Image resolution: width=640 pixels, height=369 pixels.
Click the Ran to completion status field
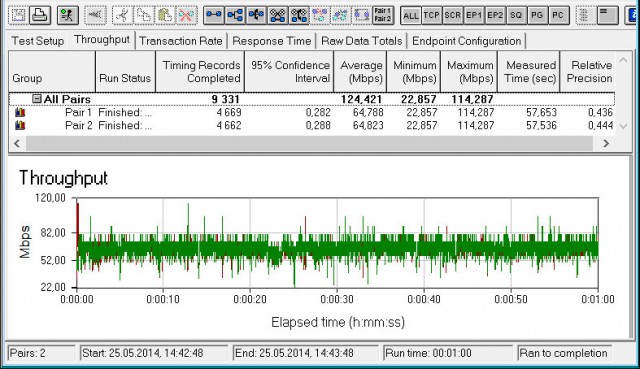(563, 353)
